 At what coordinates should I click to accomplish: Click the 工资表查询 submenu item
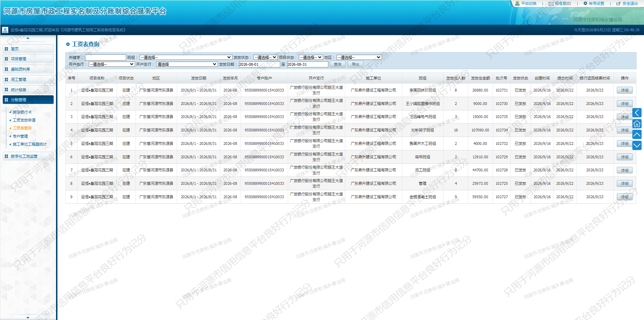[22, 128]
